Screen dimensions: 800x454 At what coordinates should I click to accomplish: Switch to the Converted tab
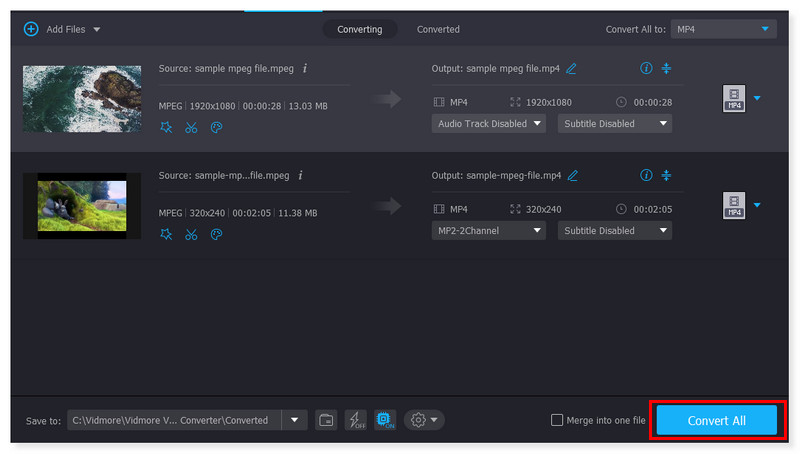(438, 29)
